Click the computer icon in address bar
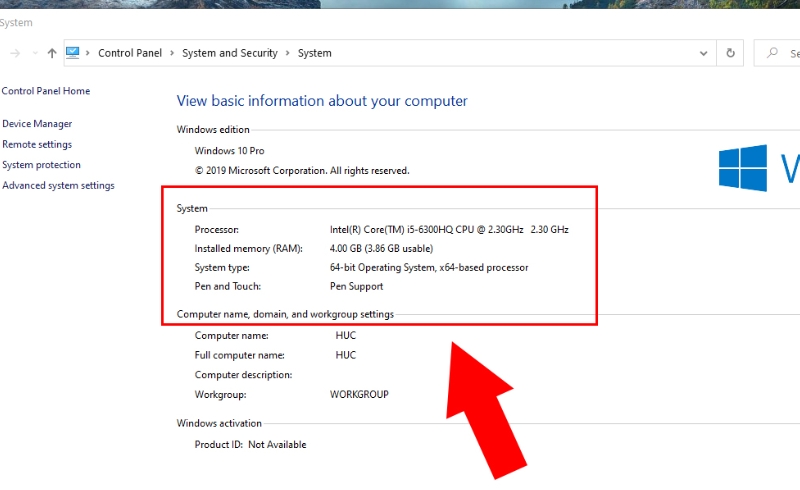This screenshot has width=800, height=490. (x=72, y=53)
